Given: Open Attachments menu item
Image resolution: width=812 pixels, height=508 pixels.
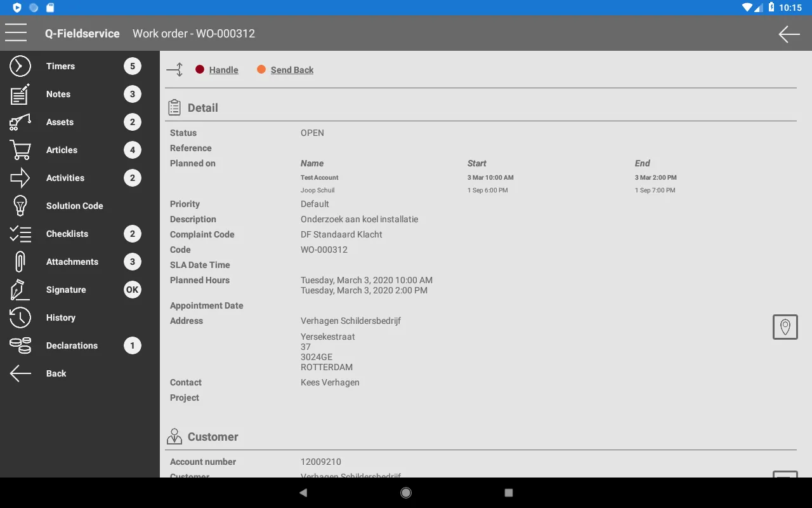Looking at the screenshot, I should (80, 262).
